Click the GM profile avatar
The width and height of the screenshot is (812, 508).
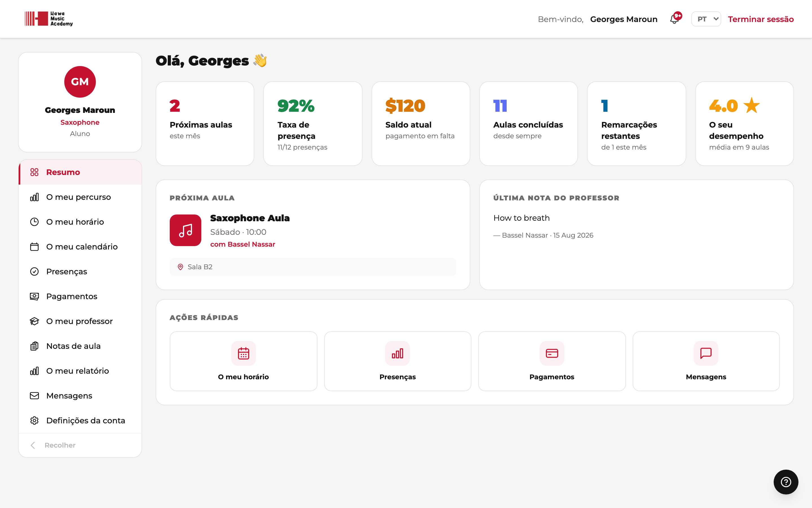tap(80, 82)
